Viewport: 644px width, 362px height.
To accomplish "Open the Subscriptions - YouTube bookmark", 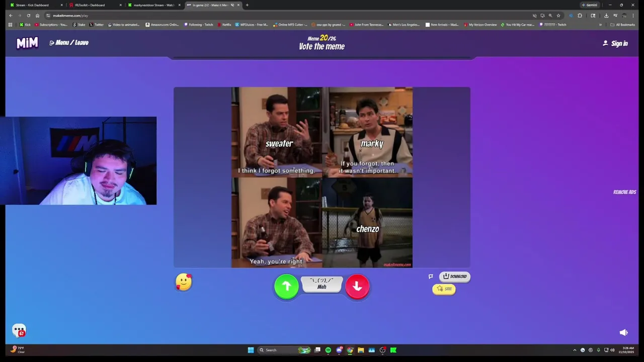I will 51,25.
